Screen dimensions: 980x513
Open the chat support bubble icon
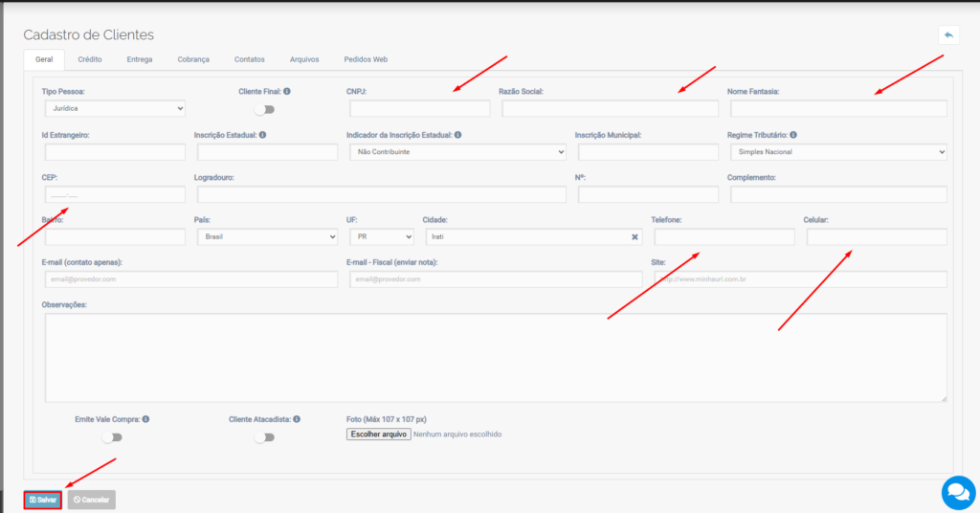click(x=958, y=492)
